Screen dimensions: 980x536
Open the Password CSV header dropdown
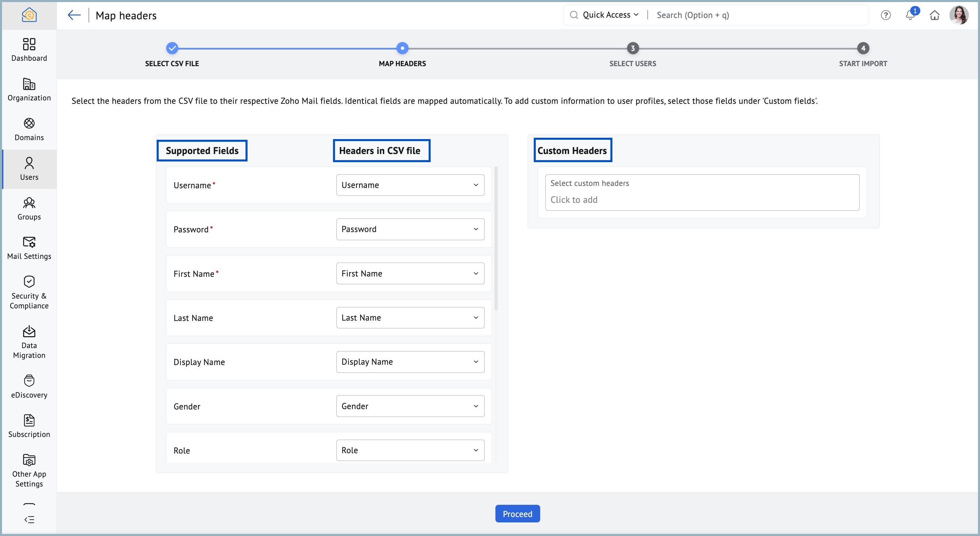coord(410,229)
